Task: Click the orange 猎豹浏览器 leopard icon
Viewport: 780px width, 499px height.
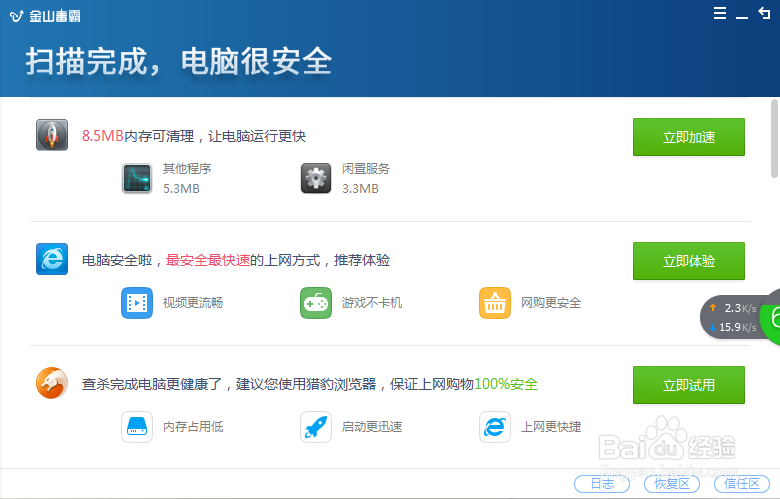Action: pos(52,383)
